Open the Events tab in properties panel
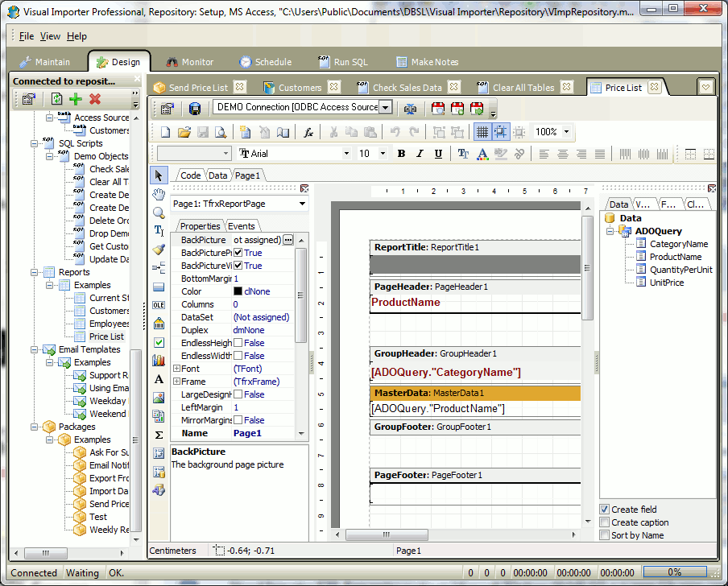This screenshot has width=728, height=586. pyautogui.click(x=242, y=226)
